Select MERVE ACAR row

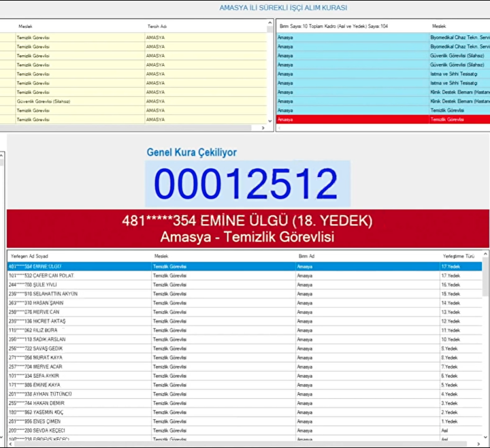click(244, 366)
